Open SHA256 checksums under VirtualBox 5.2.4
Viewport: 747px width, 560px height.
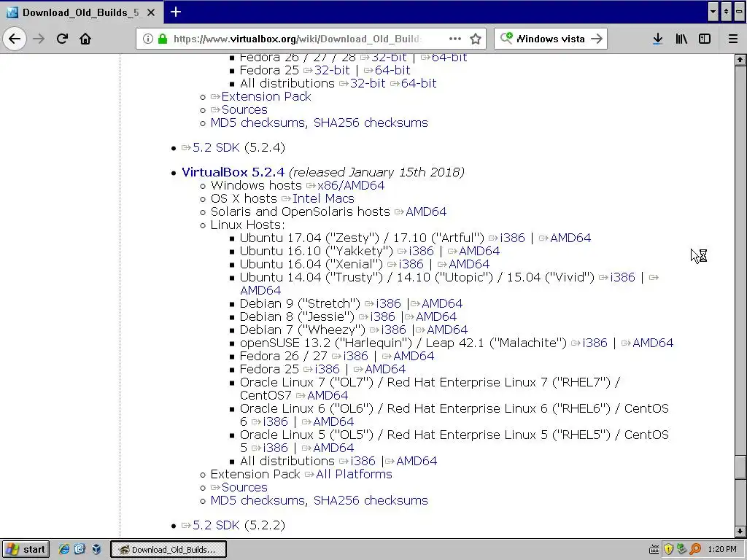coord(371,500)
